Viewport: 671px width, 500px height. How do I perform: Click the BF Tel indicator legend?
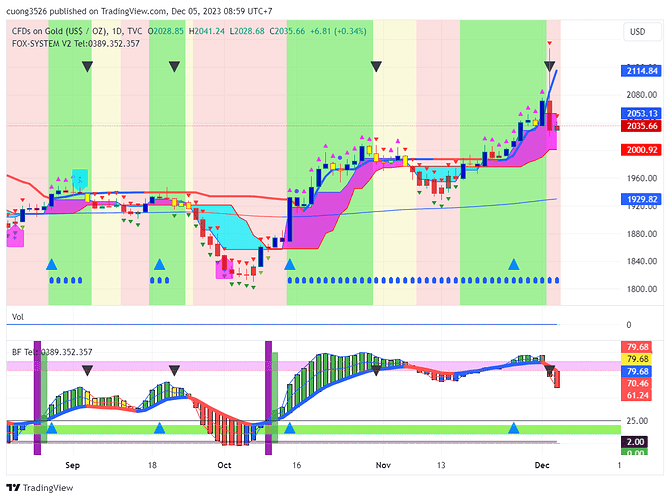point(52,352)
